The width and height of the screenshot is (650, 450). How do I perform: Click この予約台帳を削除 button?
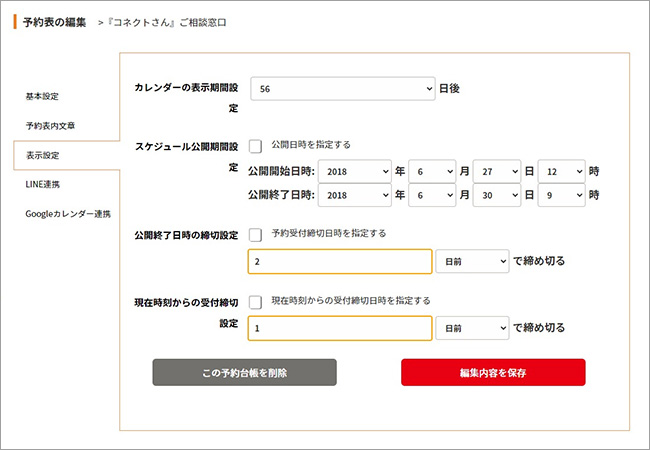pos(244,373)
